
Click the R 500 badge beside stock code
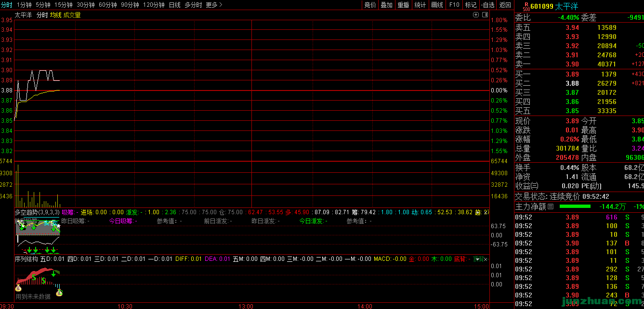tap(526, 6)
